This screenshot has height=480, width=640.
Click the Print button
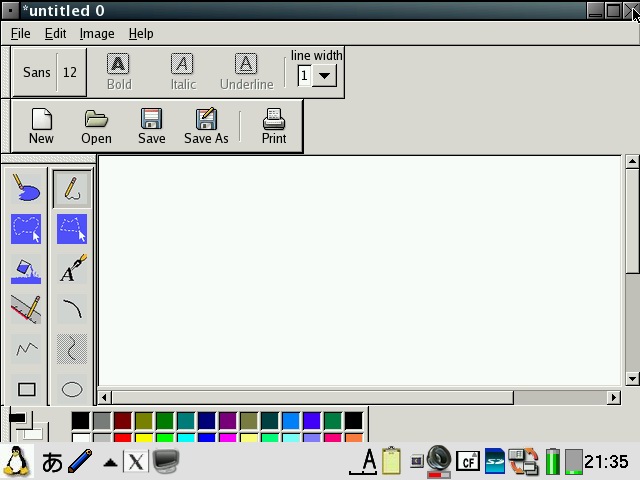click(x=273, y=127)
